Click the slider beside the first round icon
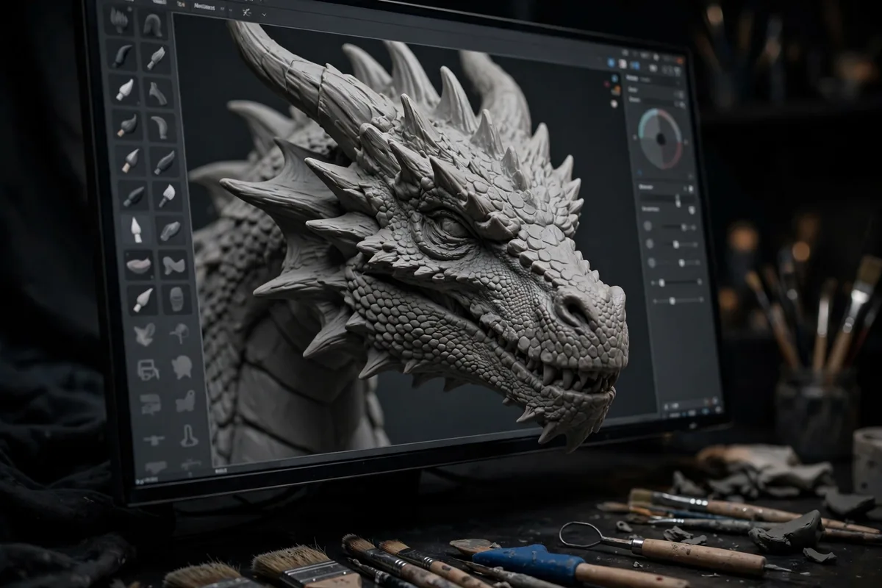This screenshot has height=588, width=882. pyautogui.click(x=679, y=226)
